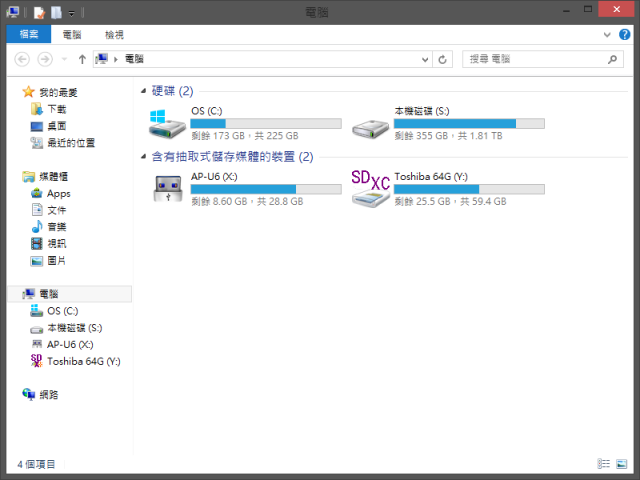Click the OS (C:) icon in navigation tree

[36, 311]
